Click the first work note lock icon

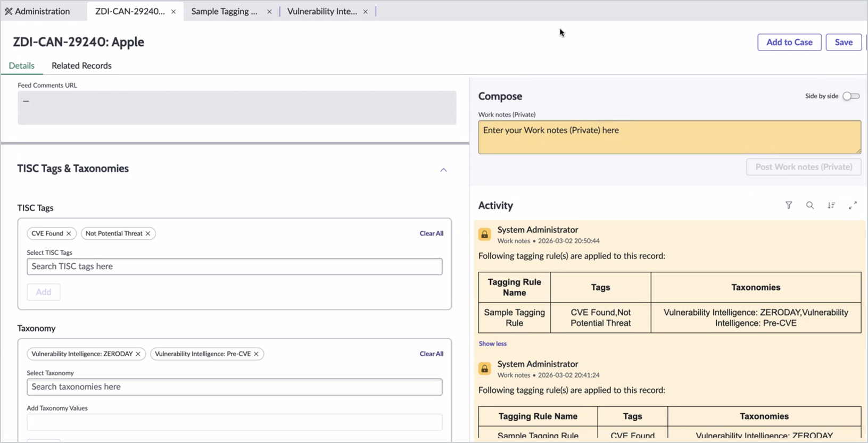tap(484, 234)
